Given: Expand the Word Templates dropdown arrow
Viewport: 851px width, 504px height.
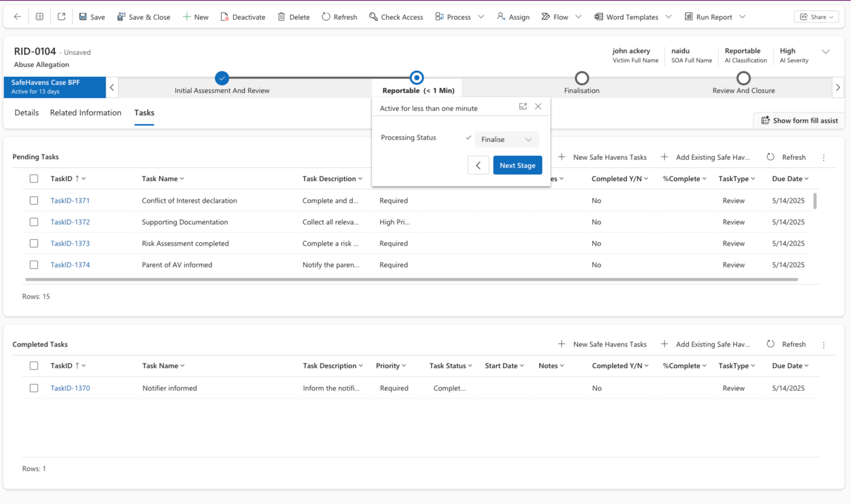Looking at the screenshot, I should tap(668, 17).
